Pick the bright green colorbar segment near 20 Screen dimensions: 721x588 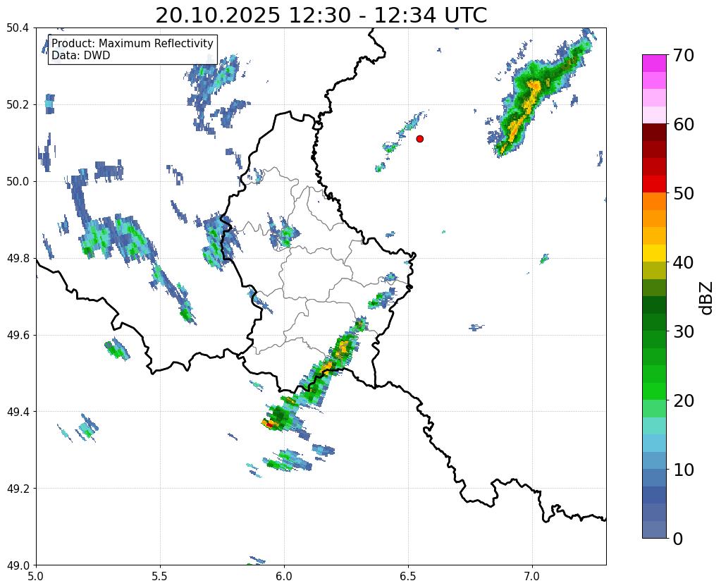click(x=654, y=391)
